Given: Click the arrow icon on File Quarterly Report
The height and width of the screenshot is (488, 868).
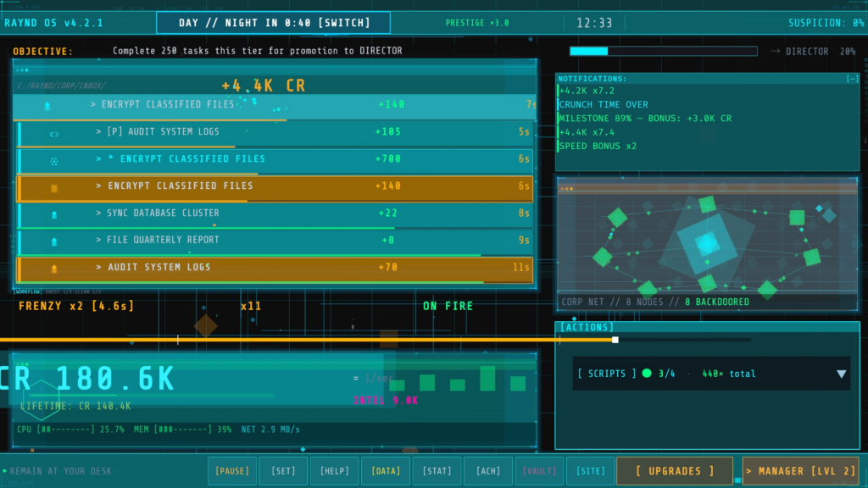Looking at the screenshot, I should click(54, 241).
